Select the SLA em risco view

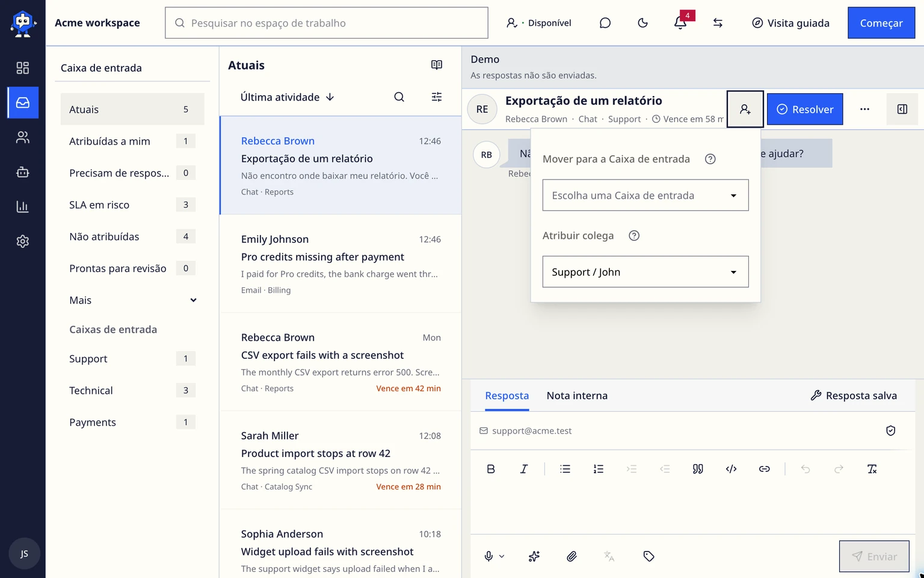[x=132, y=205]
